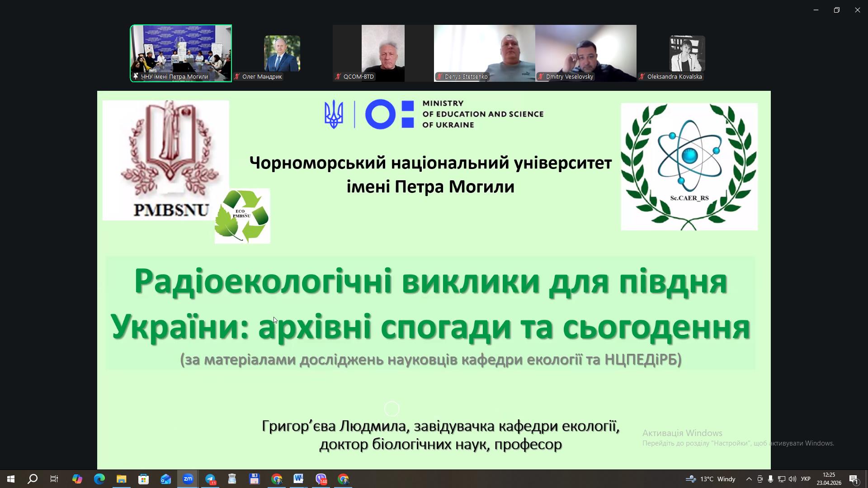Viewport: 868px width, 488px height.
Task: Restore down the Zoom window
Action: pos(837,10)
